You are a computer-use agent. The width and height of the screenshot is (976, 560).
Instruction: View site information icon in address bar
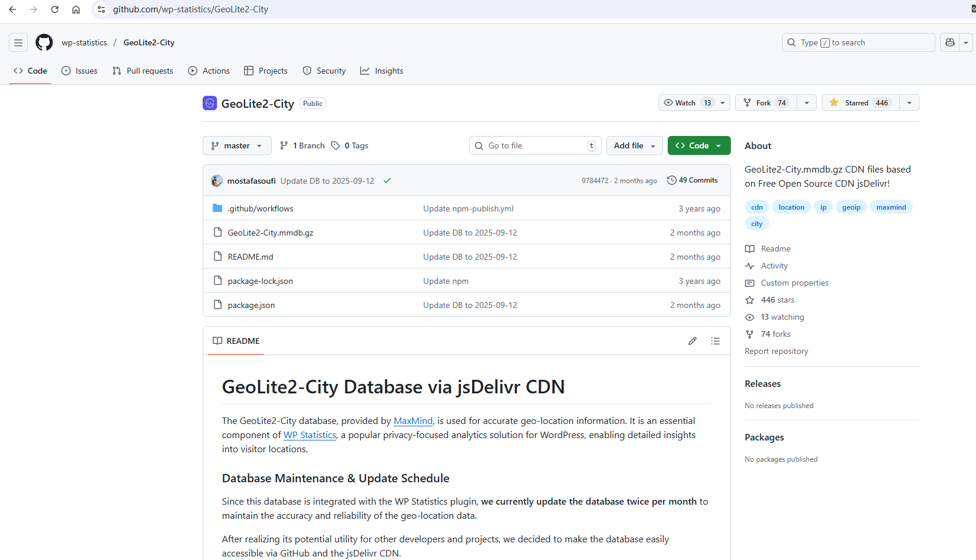(x=101, y=9)
